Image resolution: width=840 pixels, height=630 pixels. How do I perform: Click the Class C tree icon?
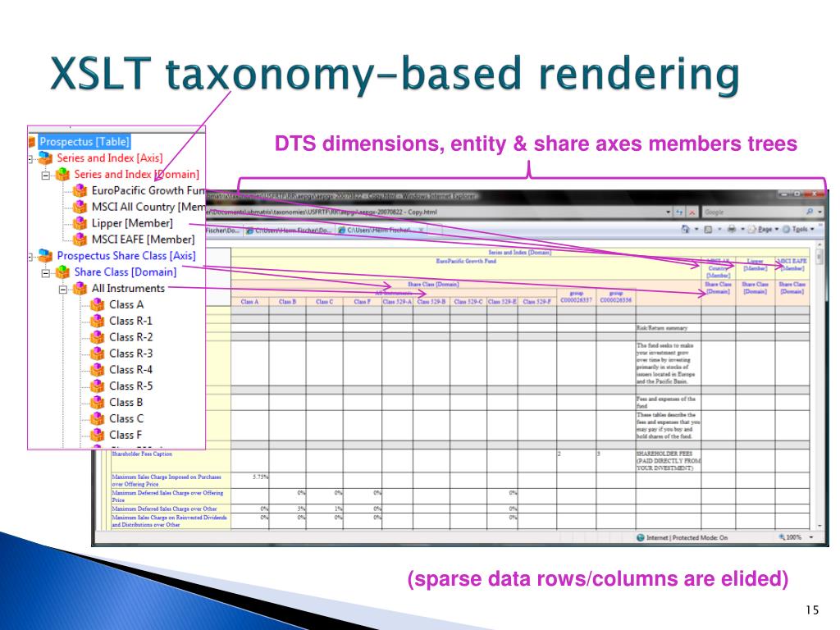coord(97,418)
